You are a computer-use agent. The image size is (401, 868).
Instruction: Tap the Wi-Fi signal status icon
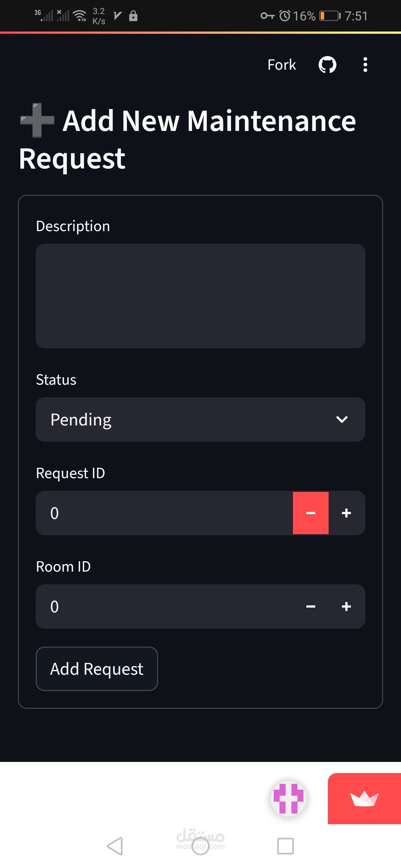coord(79,16)
